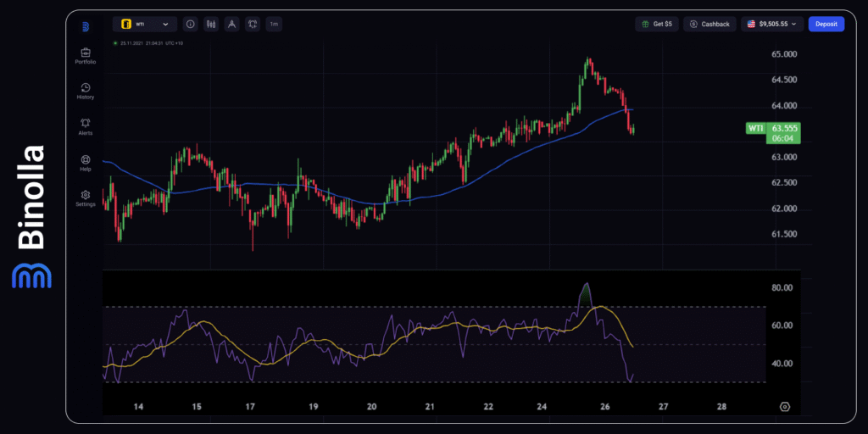Click the WTI current price label 63.555
This screenshot has width=868, height=434.
pos(785,128)
